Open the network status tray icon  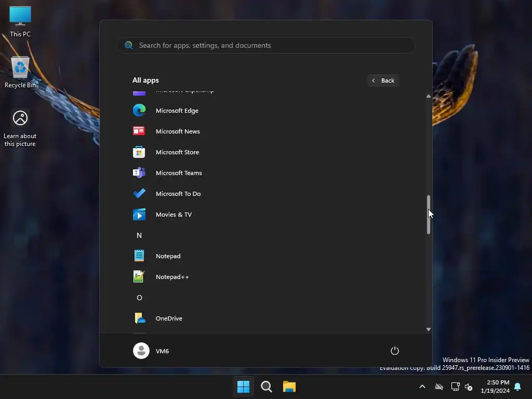pos(455,387)
